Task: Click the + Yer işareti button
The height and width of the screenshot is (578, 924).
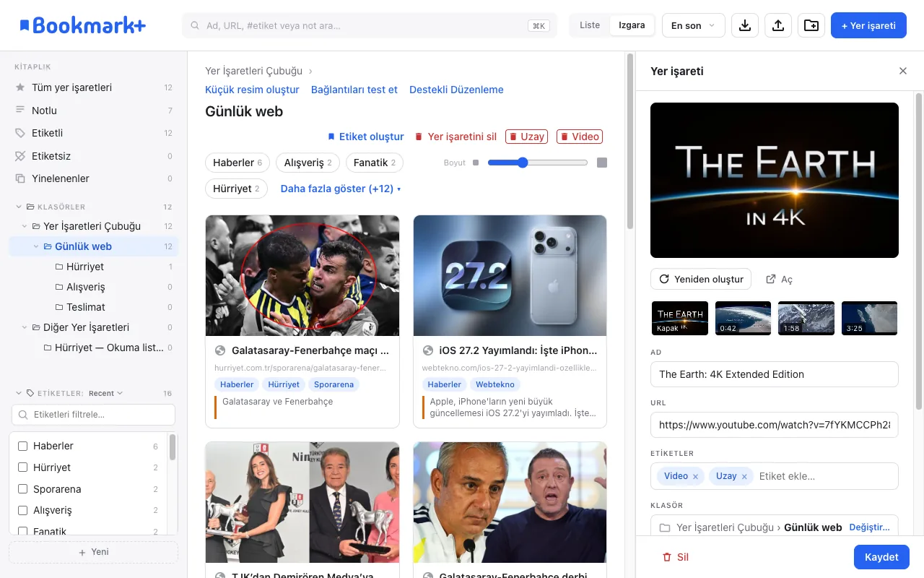Action: (x=868, y=25)
